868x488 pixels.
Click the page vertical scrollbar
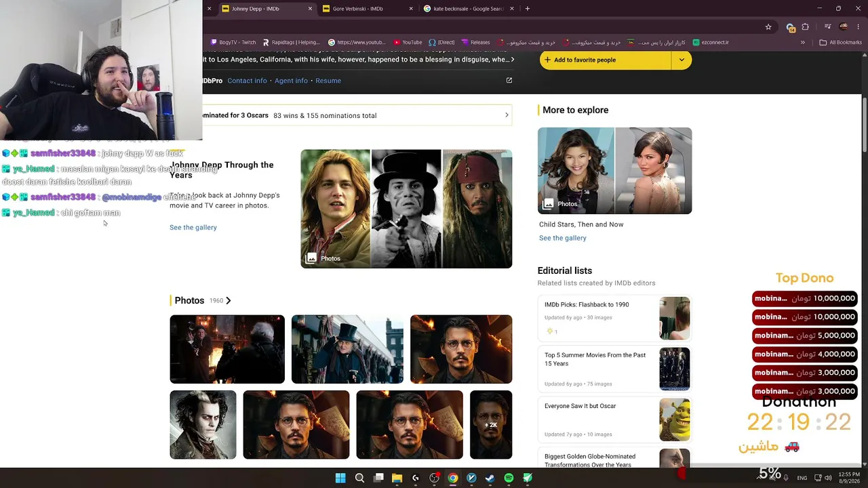[865, 125]
